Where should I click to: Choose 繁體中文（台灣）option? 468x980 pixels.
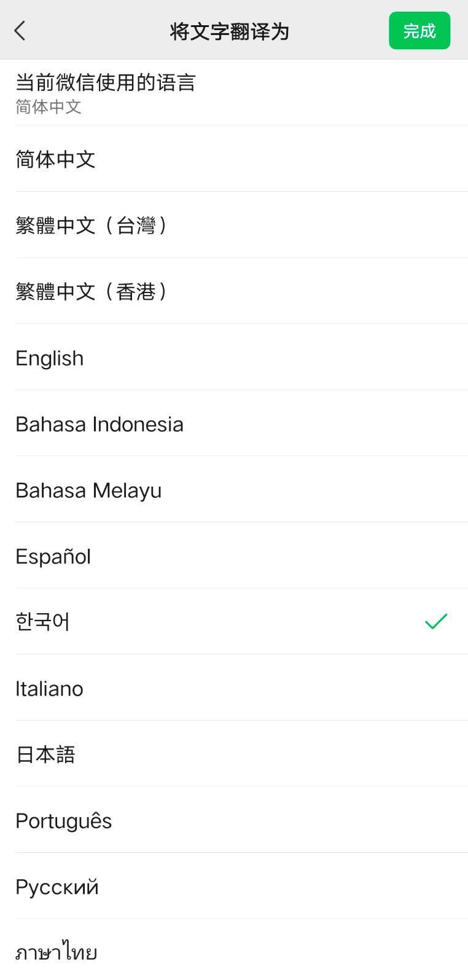coord(92,225)
